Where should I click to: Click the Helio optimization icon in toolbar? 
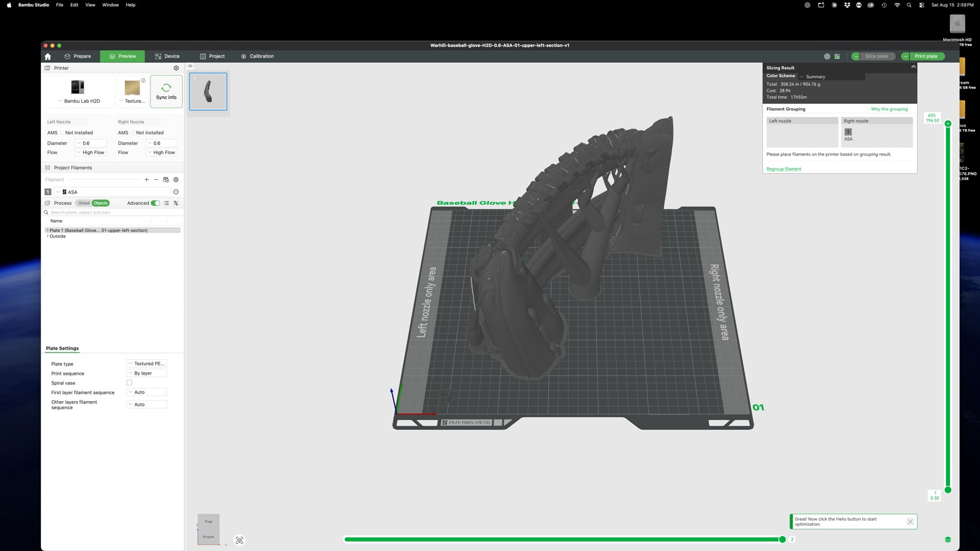(827, 56)
